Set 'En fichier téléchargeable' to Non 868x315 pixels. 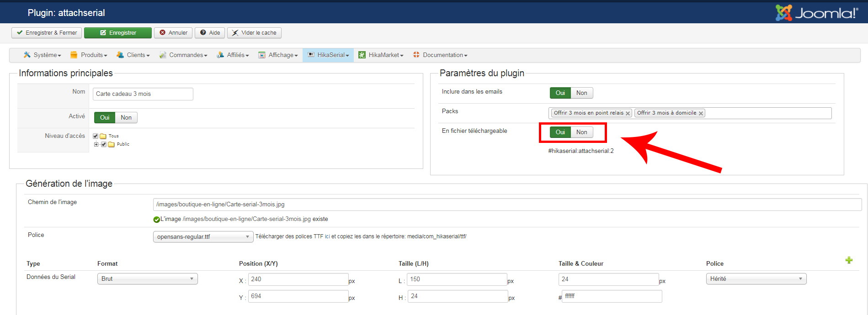581,132
